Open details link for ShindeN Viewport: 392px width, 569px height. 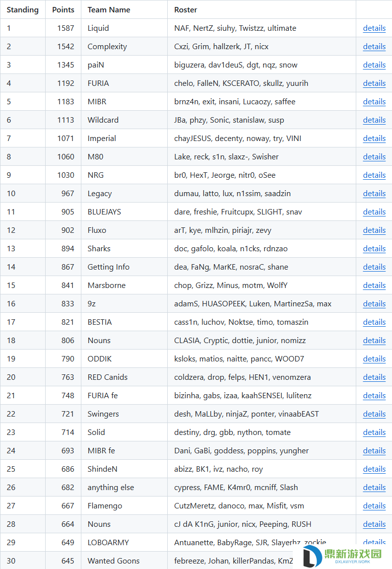coord(374,469)
